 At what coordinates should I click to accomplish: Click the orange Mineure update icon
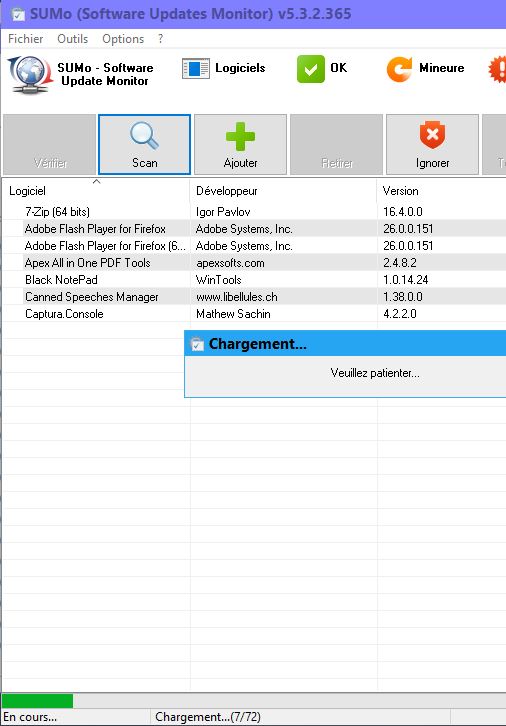pos(399,69)
